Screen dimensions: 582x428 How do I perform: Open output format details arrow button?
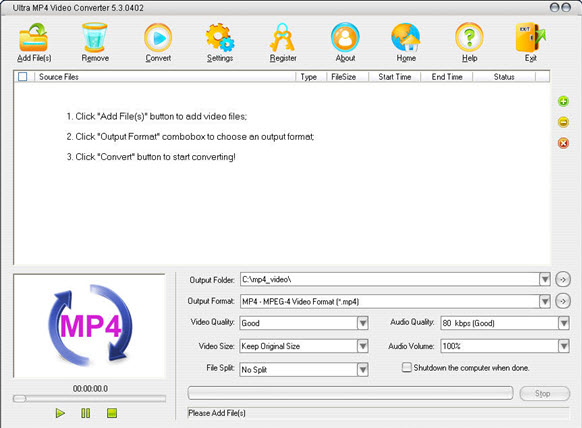tap(563, 301)
